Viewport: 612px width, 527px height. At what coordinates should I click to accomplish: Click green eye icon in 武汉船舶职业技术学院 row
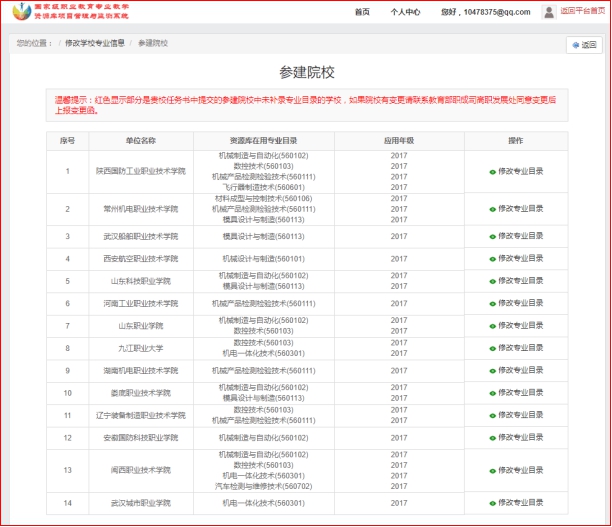(492, 237)
